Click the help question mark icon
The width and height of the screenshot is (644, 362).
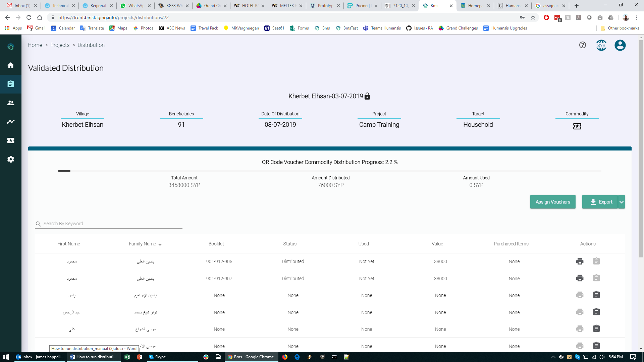point(583,45)
